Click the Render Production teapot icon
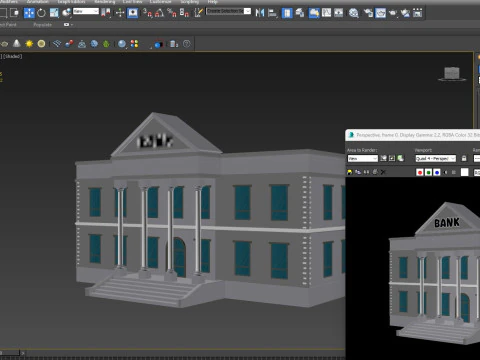Screen dimensions: 480x360 click(x=393, y=13)
